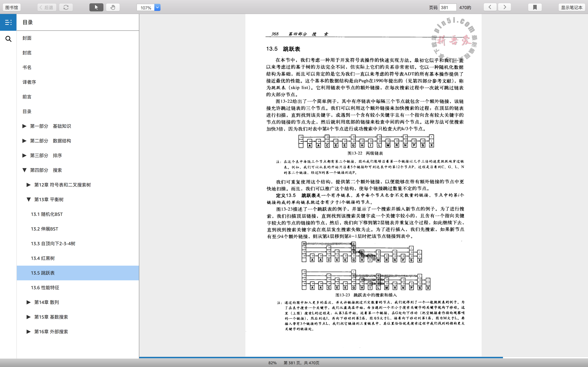Collapse 第13章 平衡树 chapter

click(28, 200)
